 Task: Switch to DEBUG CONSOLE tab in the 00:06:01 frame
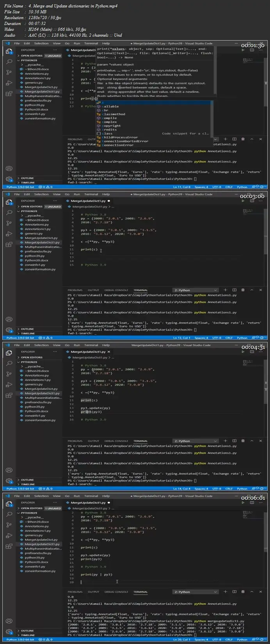point(116,592)
